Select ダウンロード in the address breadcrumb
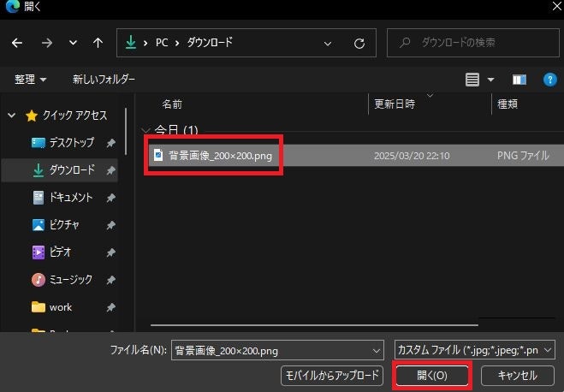564x392 pixels. tap(210, 43)
